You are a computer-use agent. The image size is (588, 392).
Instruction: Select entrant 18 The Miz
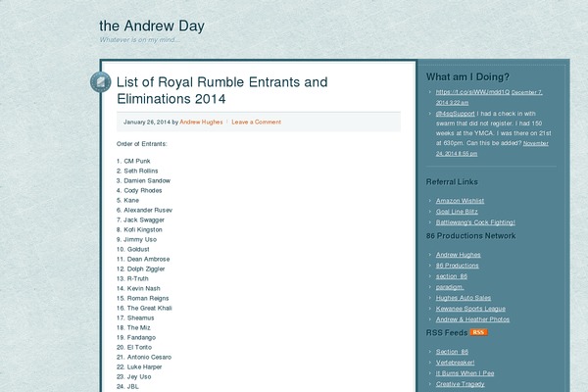pyautogui.click(x=133, y=327)
